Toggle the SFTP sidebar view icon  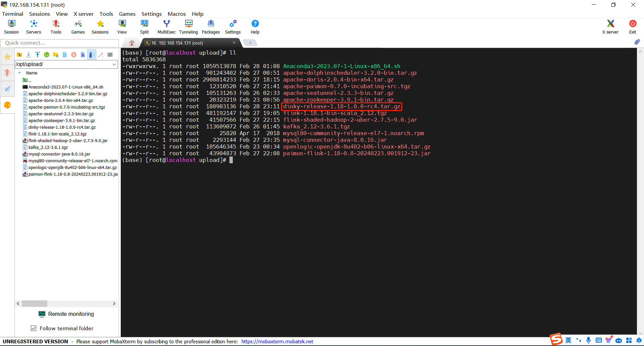[92, 55]
